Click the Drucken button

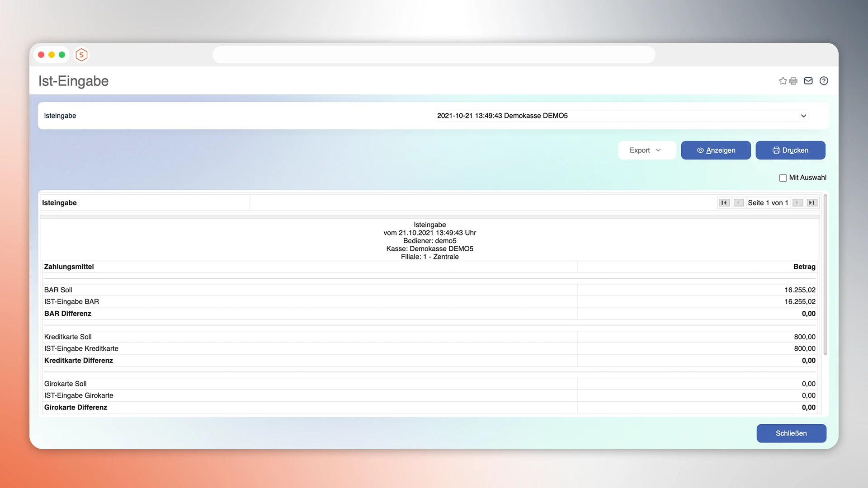pyautogui.click(x=790, y=150)
